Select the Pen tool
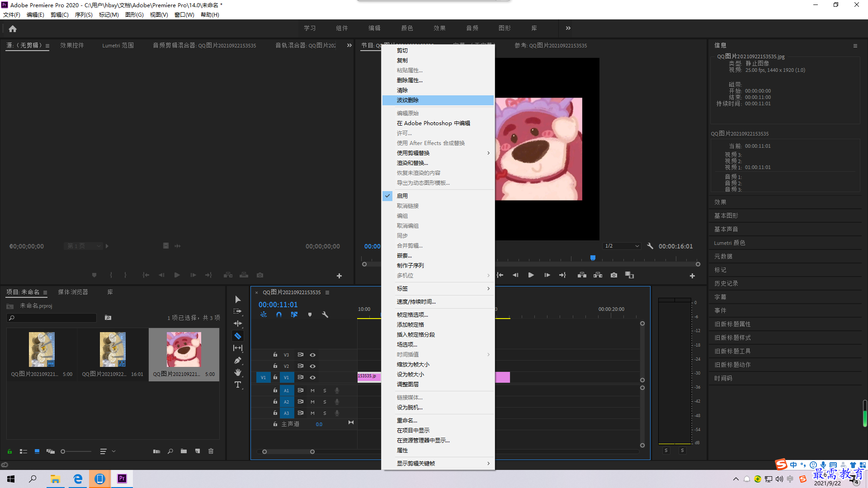Screen dimensions: 868x488 (x=238, y=360)
